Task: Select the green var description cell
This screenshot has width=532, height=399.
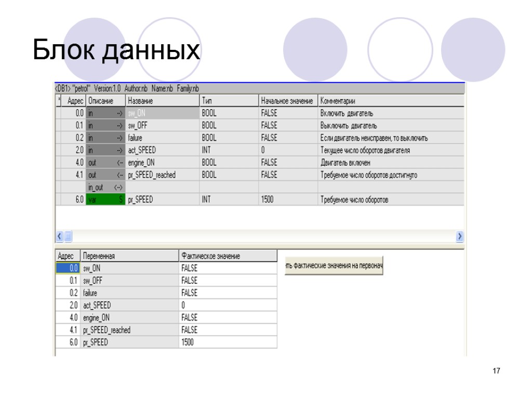Action: click(x=105, y=199)
